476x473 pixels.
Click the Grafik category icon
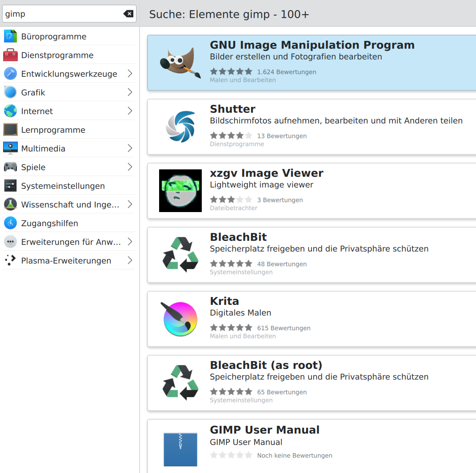click(10, 92)
